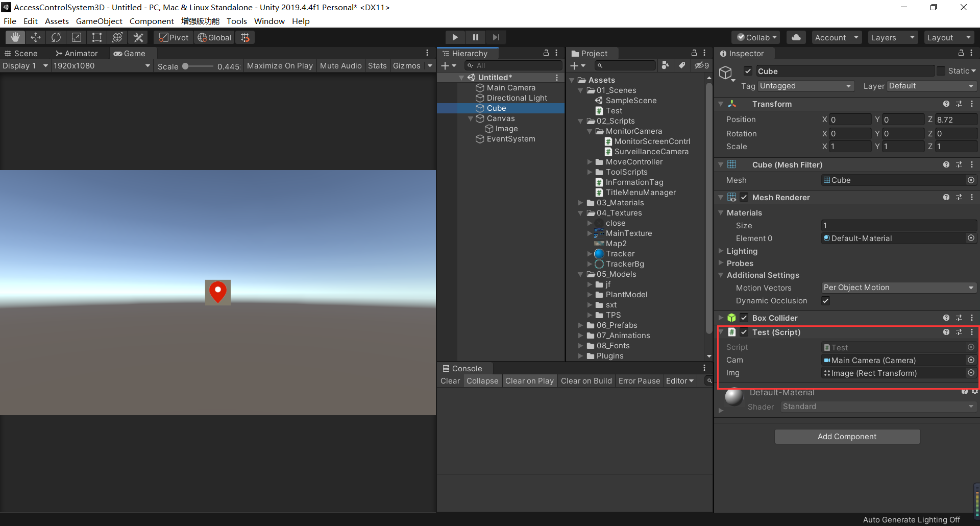Select the Move tool

(36, 37)
